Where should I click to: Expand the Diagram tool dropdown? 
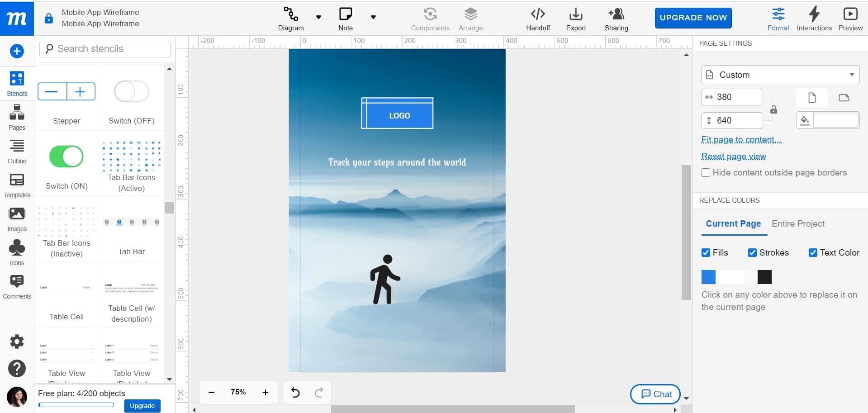319,17
